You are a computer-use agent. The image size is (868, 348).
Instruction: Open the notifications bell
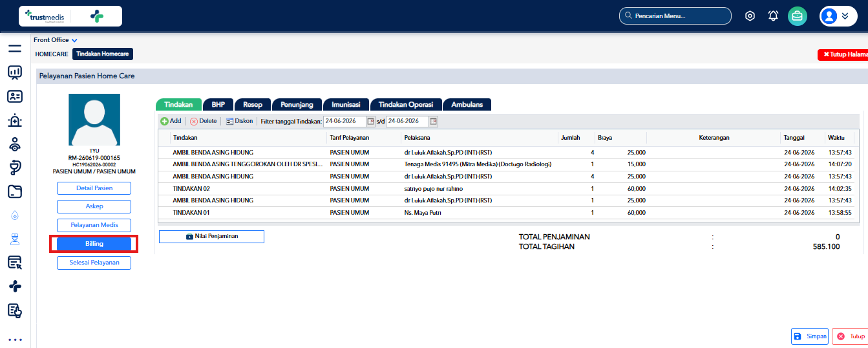pyautogui.click(x=773, y=16)
